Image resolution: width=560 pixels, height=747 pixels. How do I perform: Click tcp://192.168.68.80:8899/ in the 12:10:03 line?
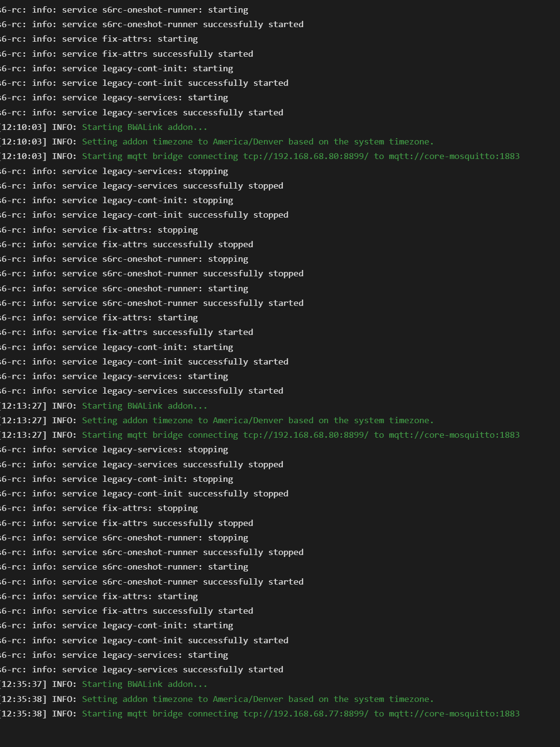pos(306,156)
